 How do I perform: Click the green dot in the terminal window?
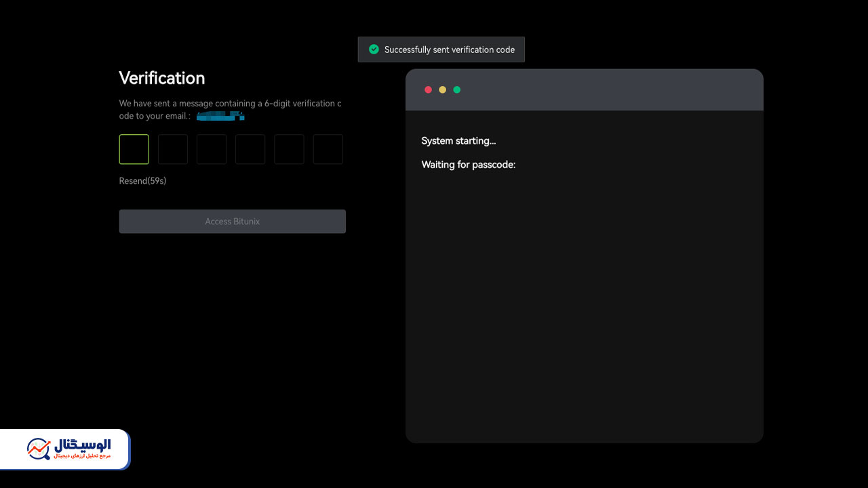click(x=457, y=89)
